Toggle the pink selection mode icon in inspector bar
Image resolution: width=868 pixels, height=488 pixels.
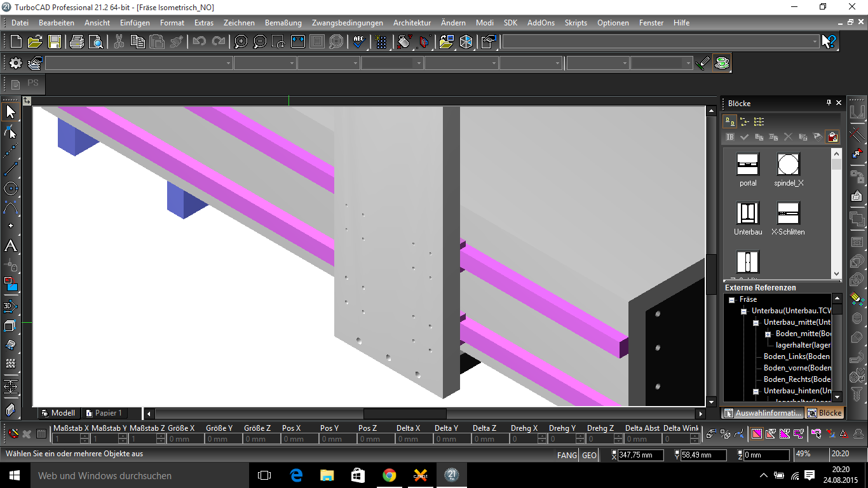[x=757, y=435]
